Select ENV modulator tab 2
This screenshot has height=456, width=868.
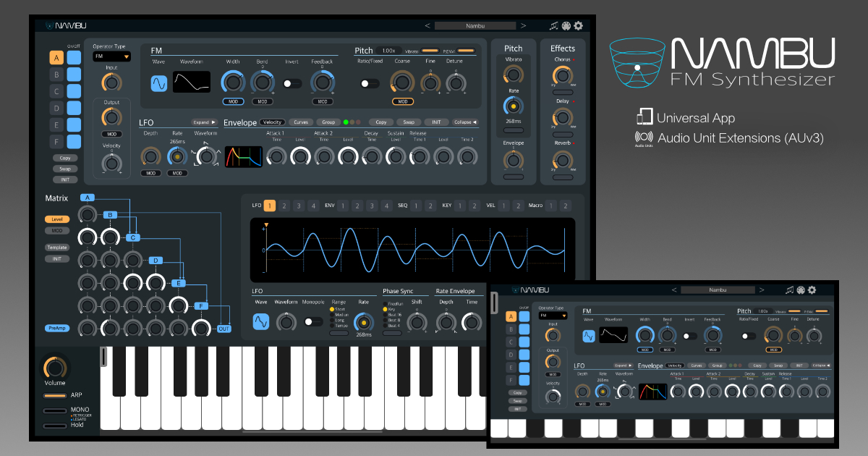pos(357,206)
